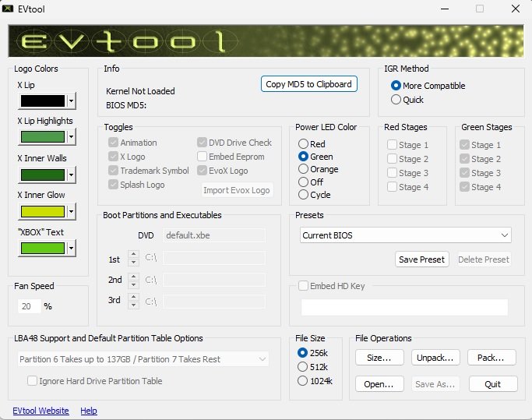Select 512k file size

point(313,367)
